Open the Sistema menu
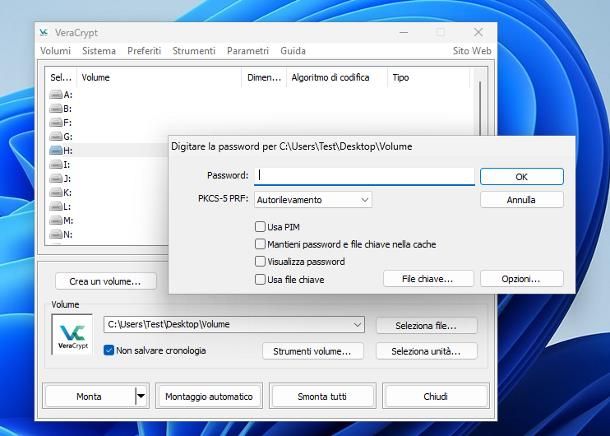This screenshot has height=436, width=610. coord(99,51)
